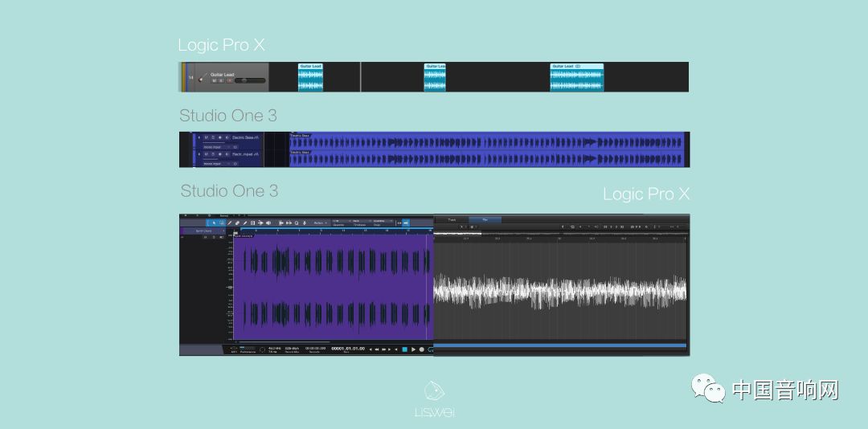The height and width of the screenshot is (429, 868).
Task: Select the Eraser tool in Studio One editor
Action: 237,223
